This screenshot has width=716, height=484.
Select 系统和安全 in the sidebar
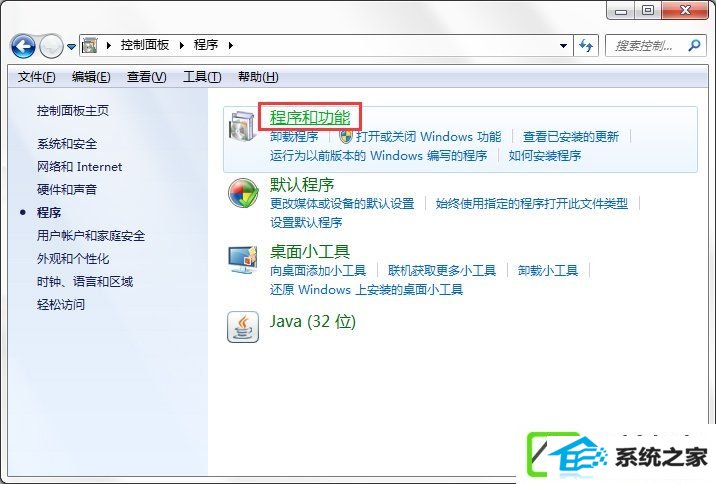pyautogui.click(x=67, y=144)
